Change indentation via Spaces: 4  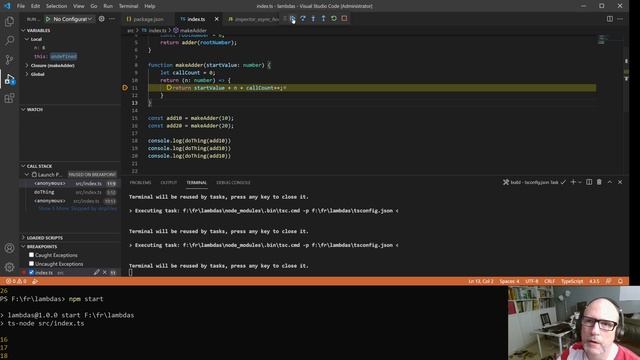[509, 281]
